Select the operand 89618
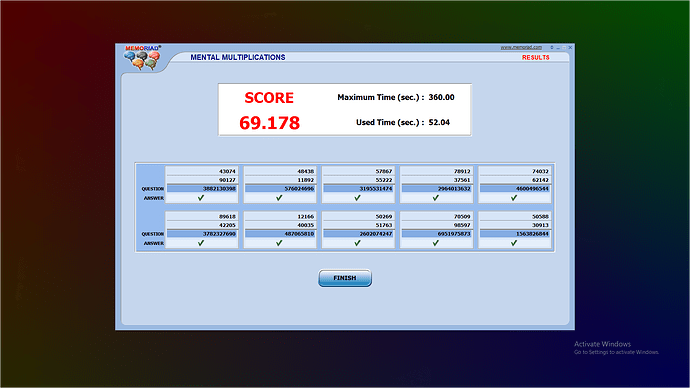The image size is (690, 388). pyautogui.click(x=227, y=216)
